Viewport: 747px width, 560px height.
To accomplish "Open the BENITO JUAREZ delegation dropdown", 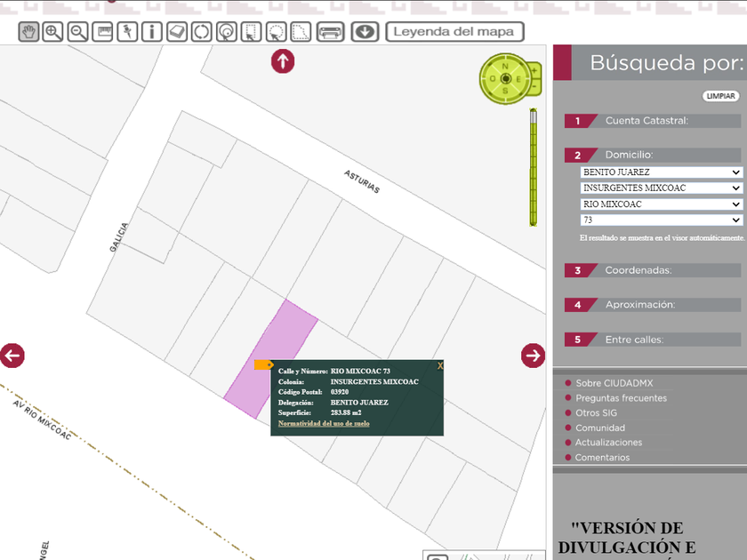I will point(662,172).
